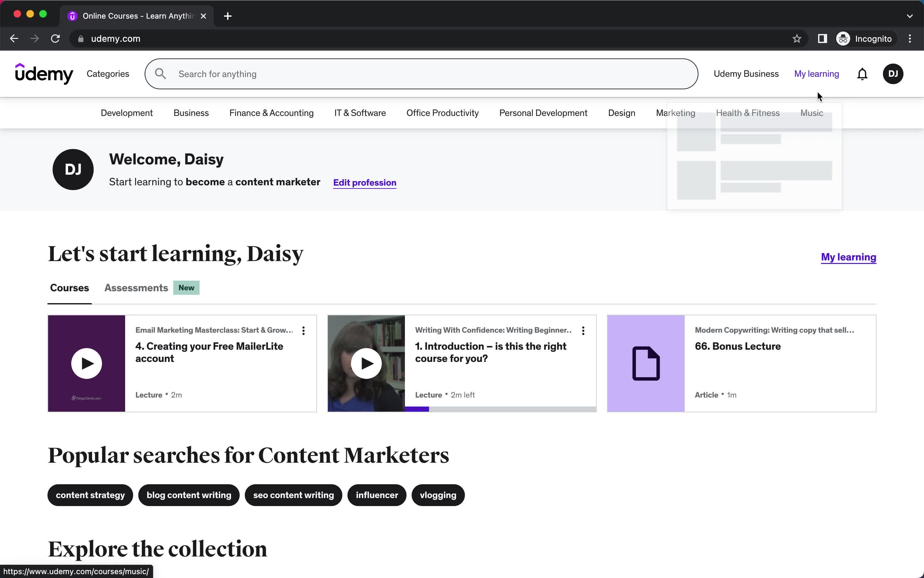
Task: Click Modern Copywriting course name
Action: coord(774,330)
